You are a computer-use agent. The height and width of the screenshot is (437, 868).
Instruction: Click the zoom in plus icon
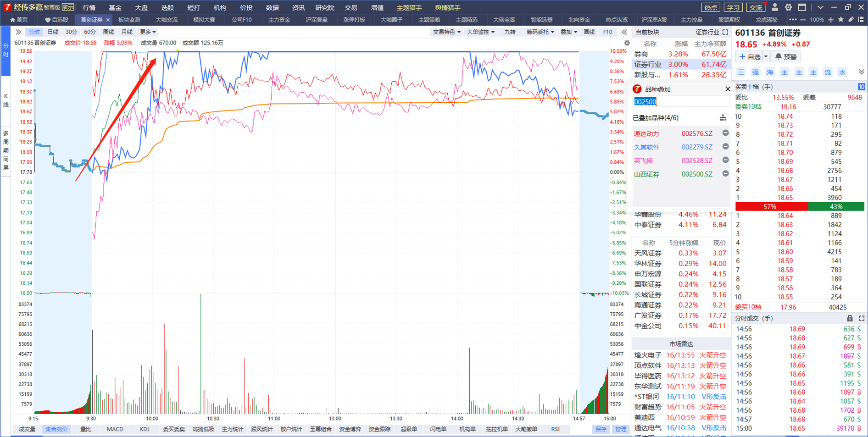tap(831, 20)
